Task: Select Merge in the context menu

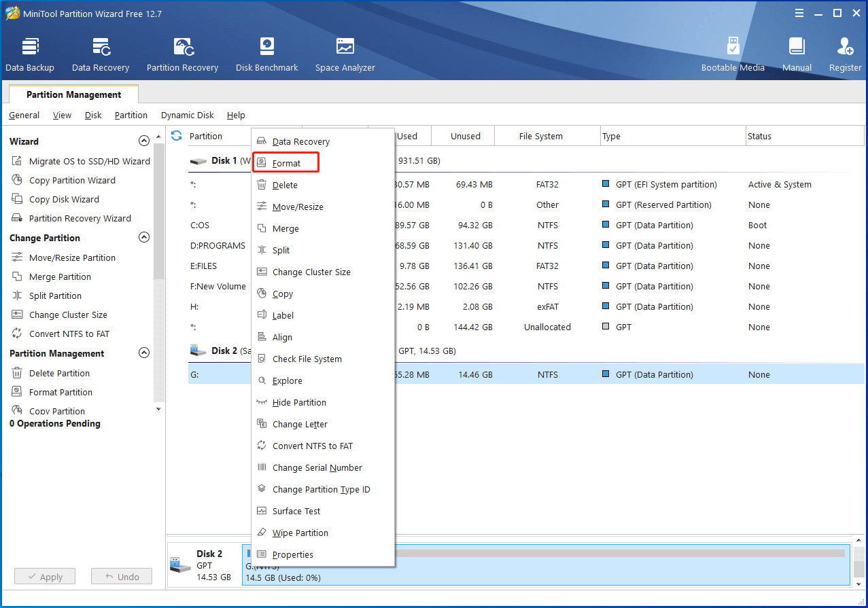Action: click(324, 228)
